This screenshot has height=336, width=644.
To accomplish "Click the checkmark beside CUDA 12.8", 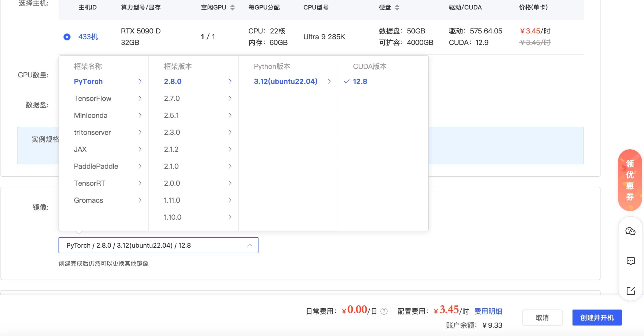I will click(346, 81).
